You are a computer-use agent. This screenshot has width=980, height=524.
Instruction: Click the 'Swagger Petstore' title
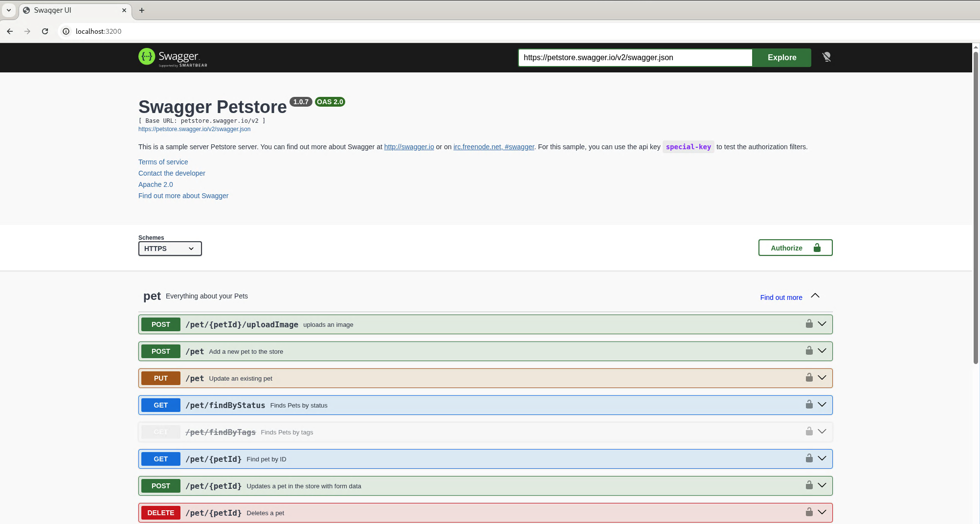[x=213, y=107]
